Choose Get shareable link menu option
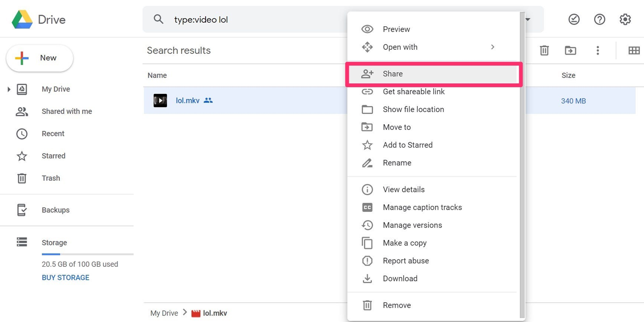The width and height of the screenshot is (644, 322). [x=414, y=92]
